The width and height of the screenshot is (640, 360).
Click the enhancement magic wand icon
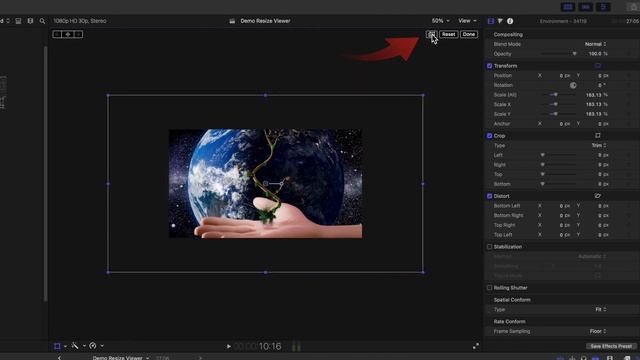(75, 346)
